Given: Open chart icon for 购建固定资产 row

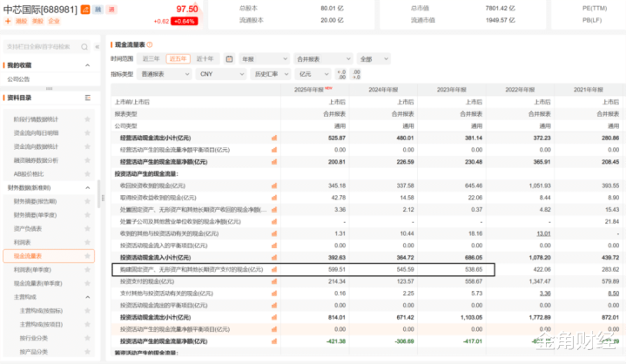Looking at the screenshot, I should coord(273,270).
